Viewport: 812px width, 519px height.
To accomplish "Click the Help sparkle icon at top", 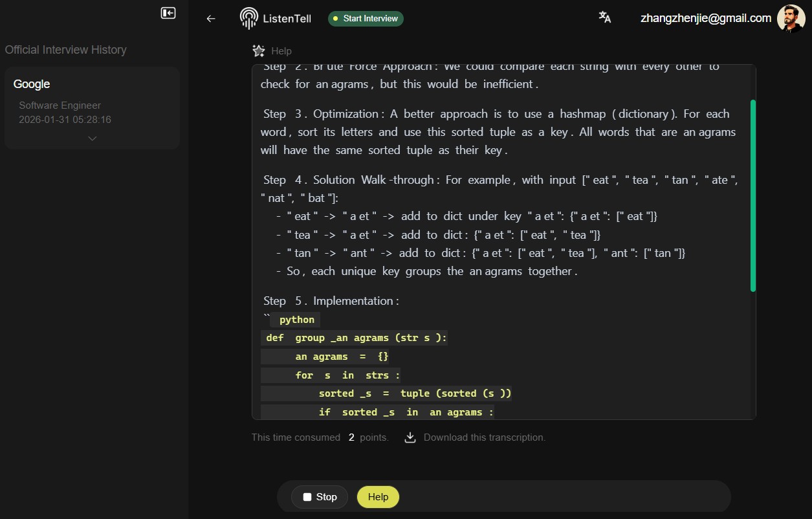I will click(x=259, y=50).
